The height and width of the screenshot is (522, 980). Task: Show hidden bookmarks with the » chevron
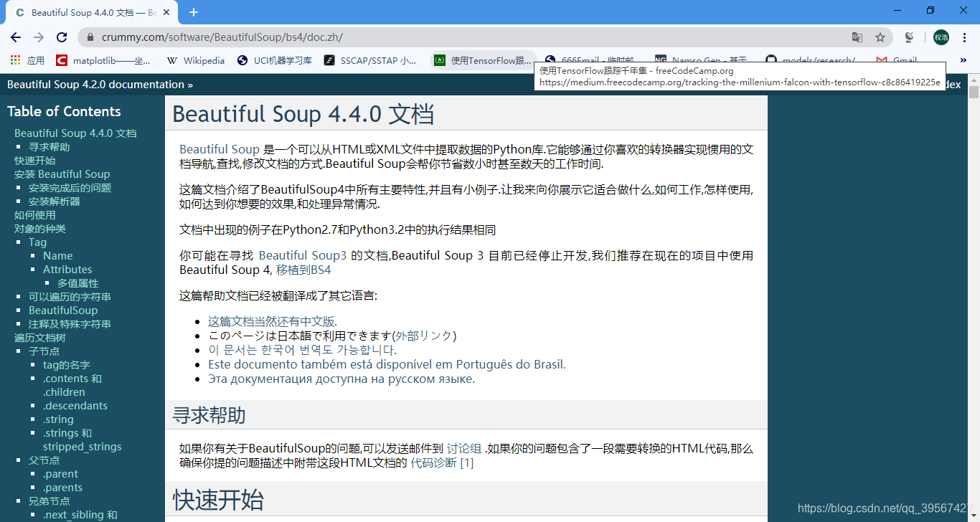click(963, 60)
